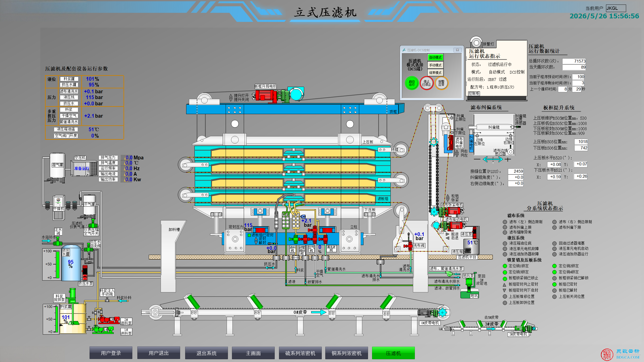This screenshot has width=644, height=362.
Task: Toggle the green 滤板组已密封 checkbox
Action: point(249,235)
